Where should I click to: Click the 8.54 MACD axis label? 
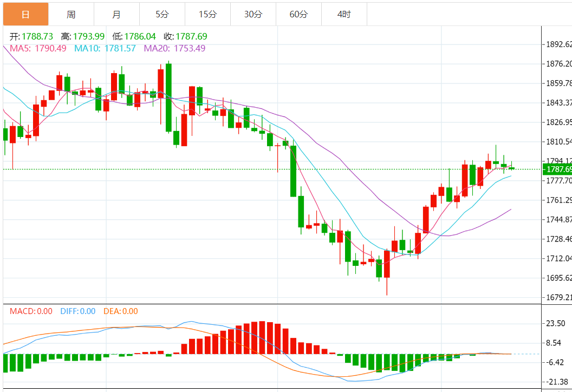click(554, 343)
